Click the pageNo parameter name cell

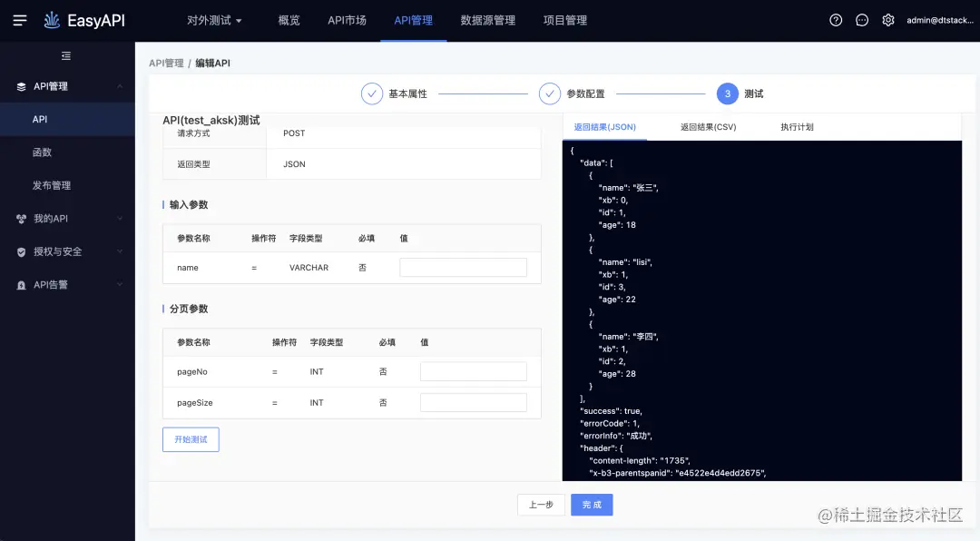(191, 371)
